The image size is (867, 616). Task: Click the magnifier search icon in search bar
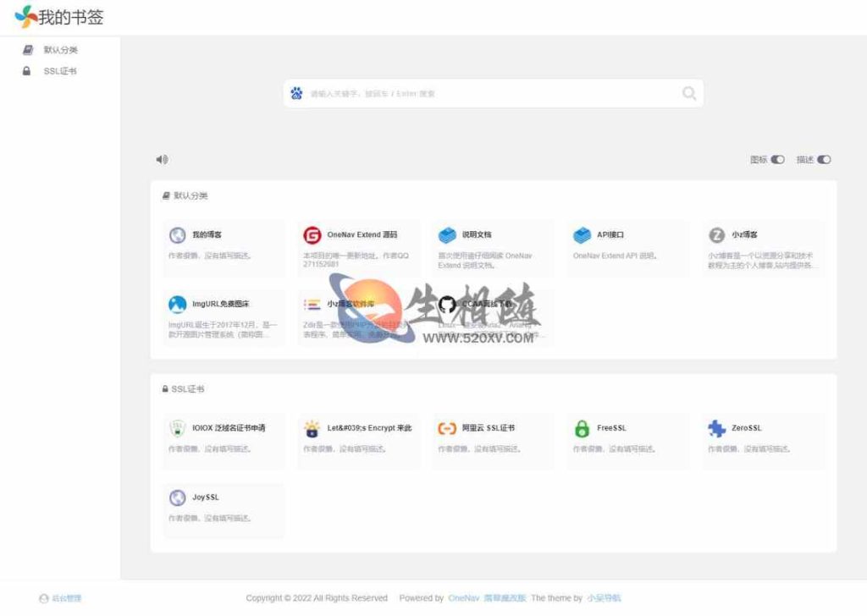[689, 94]
